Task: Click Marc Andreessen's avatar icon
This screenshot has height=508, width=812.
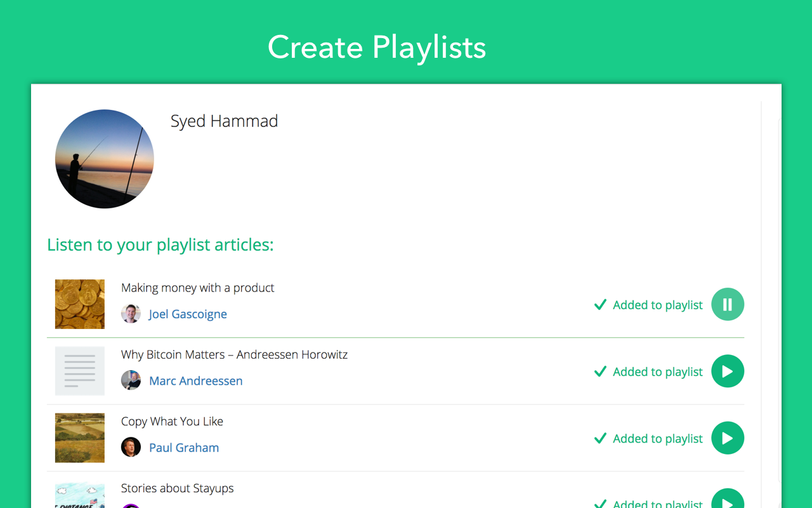Action: pyautogui.click(x=131, y=380)
